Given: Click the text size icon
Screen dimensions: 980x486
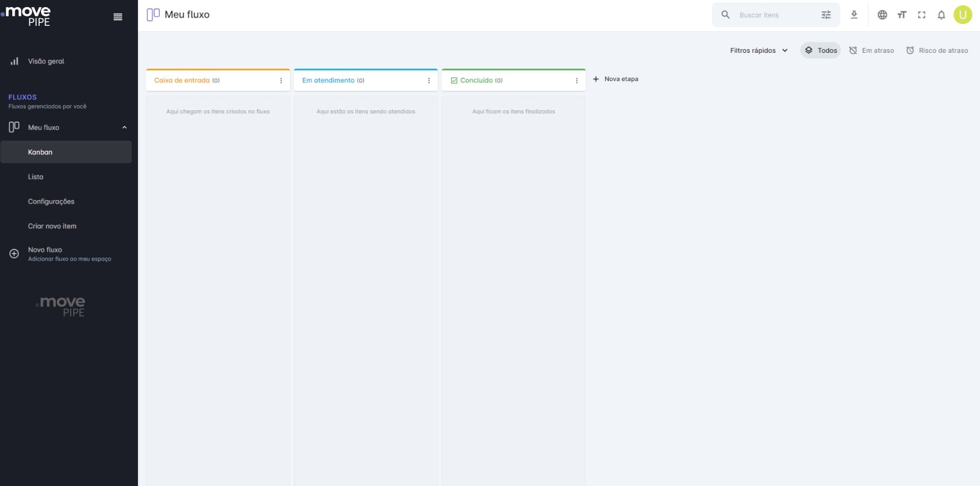Looking at the screenshot, I should pyautogui.click(x=902, y=15).
